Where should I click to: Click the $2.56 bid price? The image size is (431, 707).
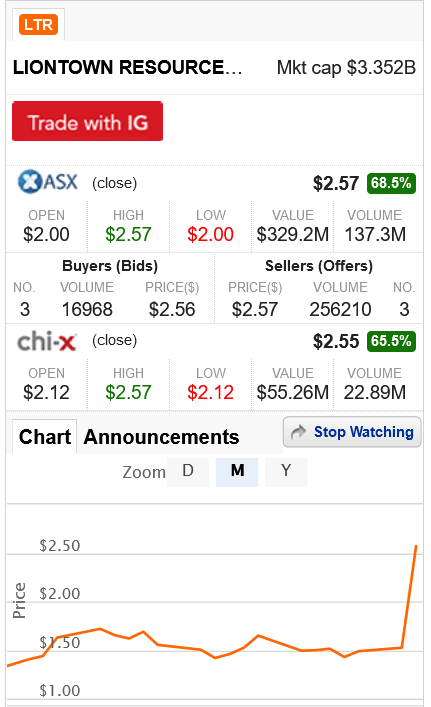tap(172, 309)
